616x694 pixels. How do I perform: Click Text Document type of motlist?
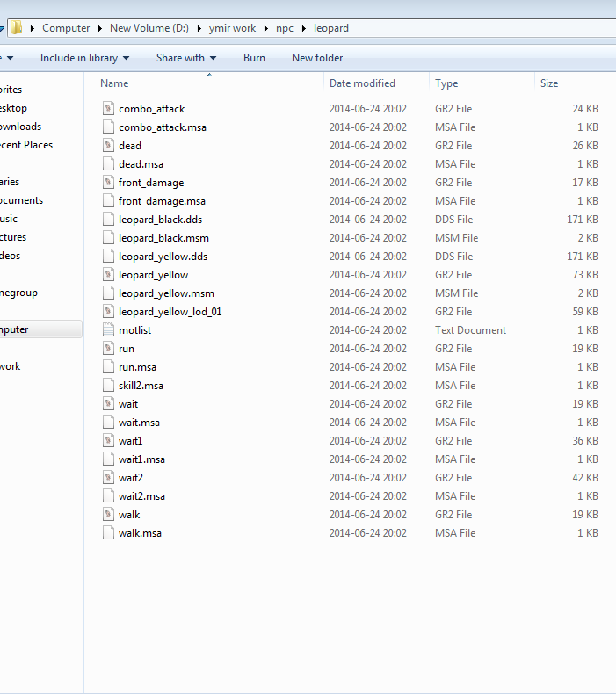(x=470, y=330)
